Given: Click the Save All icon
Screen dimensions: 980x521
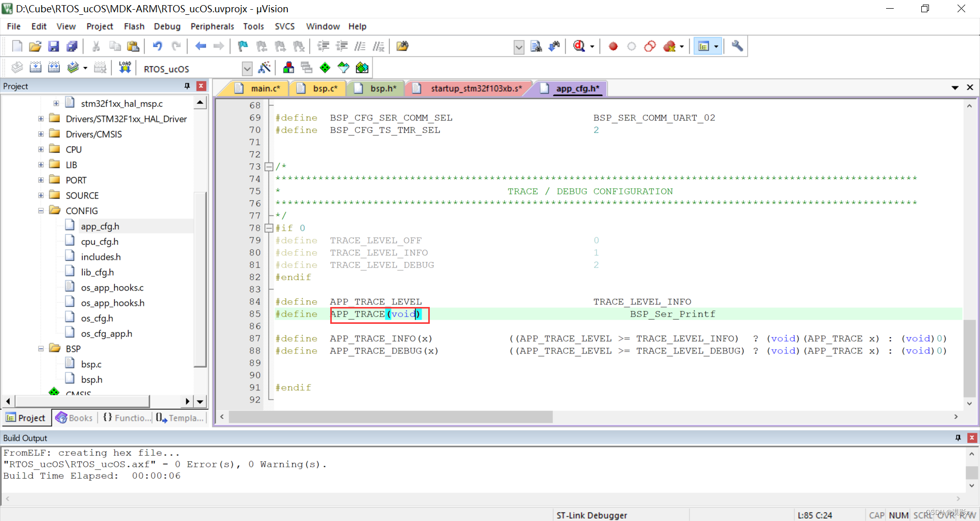Looking at the screenshot, I should 72,46.
